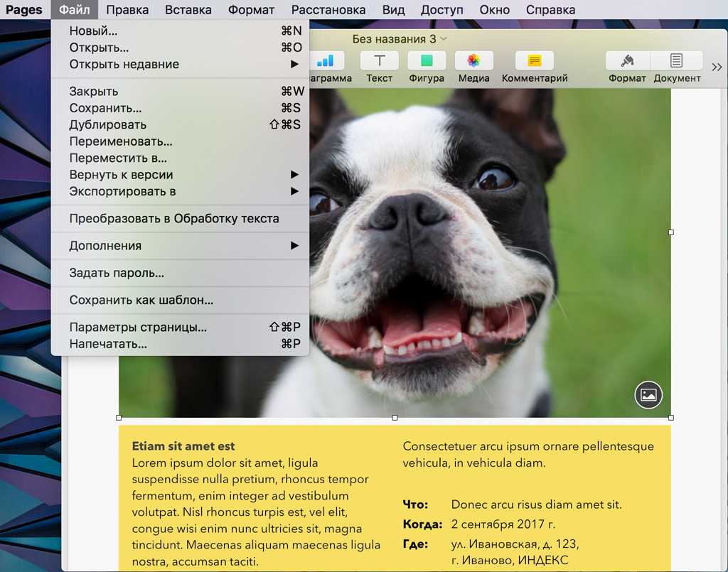Choose Задать пароль… menu item
Viewport: 728px width, 572px height.
click(x=117, y=273)
